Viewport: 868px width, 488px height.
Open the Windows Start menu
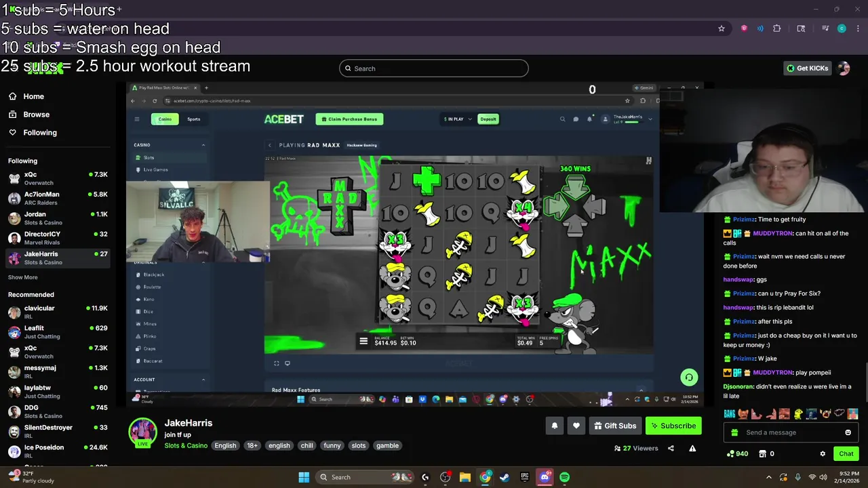point(304,477)
